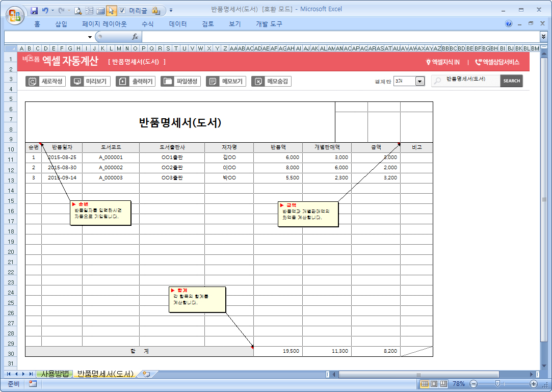
Task: Click the insert function fx icon
Action: pos(135,37)
